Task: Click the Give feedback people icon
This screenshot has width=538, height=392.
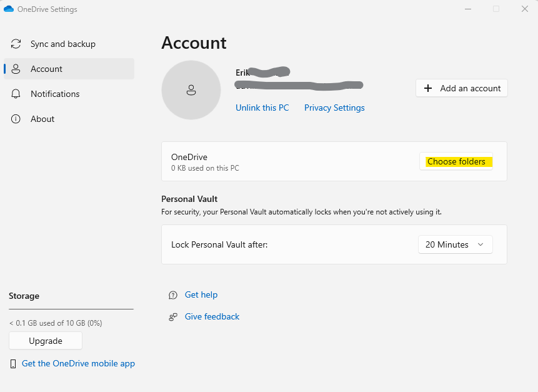Action: pyautogui.click(x=173, y=317)
